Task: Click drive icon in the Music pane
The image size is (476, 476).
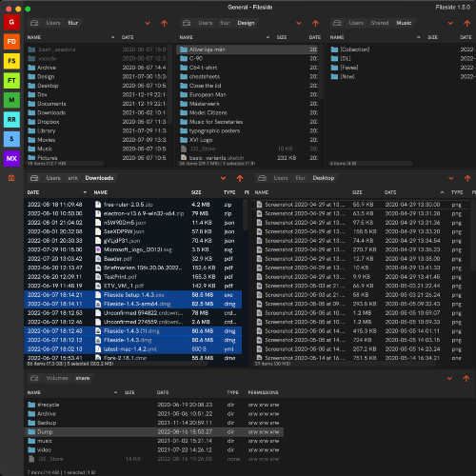Action: (337, 23)
